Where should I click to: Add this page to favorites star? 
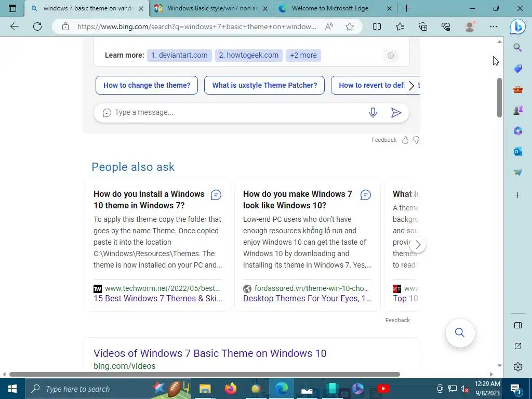[x=350, y=26]
